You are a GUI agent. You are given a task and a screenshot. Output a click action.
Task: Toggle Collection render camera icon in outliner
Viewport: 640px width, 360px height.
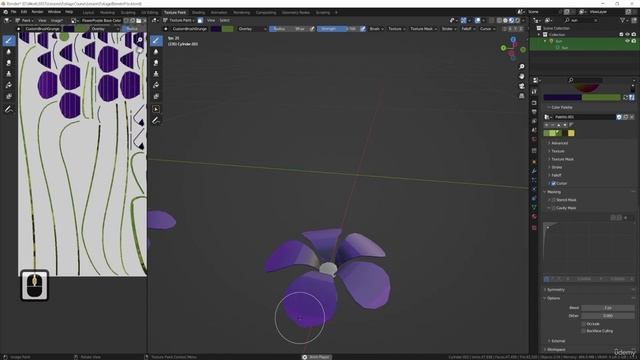click(x=634, y=35)
